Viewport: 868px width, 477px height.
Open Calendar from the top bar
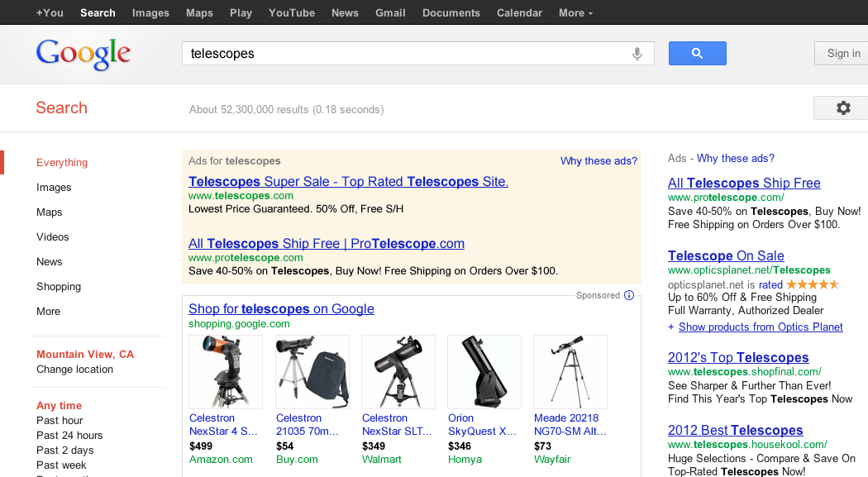click(x=519, y=12)
